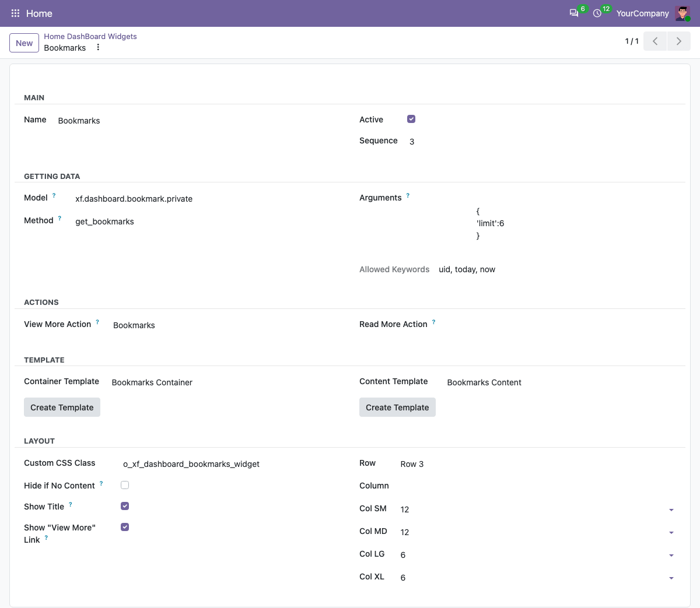
Task: Uncheck the Show Title checkbox
Action: [125, 506]
